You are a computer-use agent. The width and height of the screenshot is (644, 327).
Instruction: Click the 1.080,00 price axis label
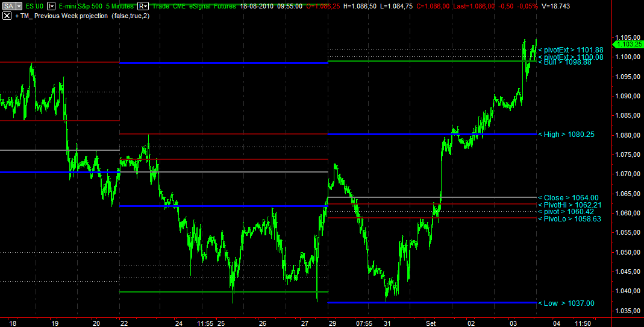(x=628, y=135)
